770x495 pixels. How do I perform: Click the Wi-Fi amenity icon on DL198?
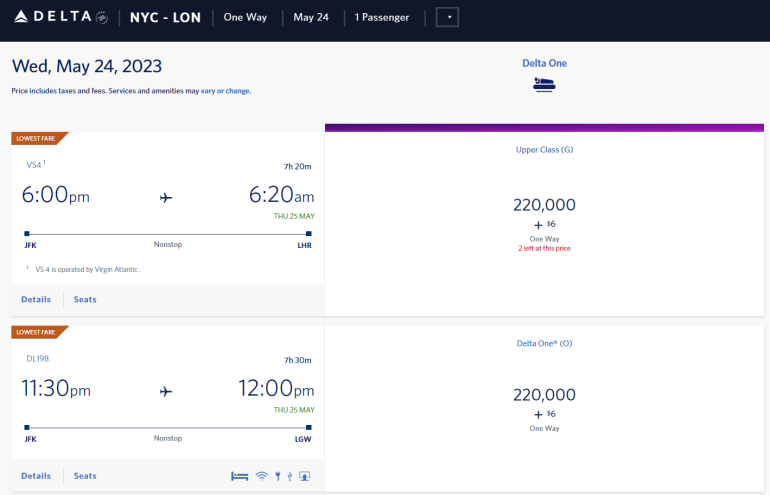pos(261,476)
